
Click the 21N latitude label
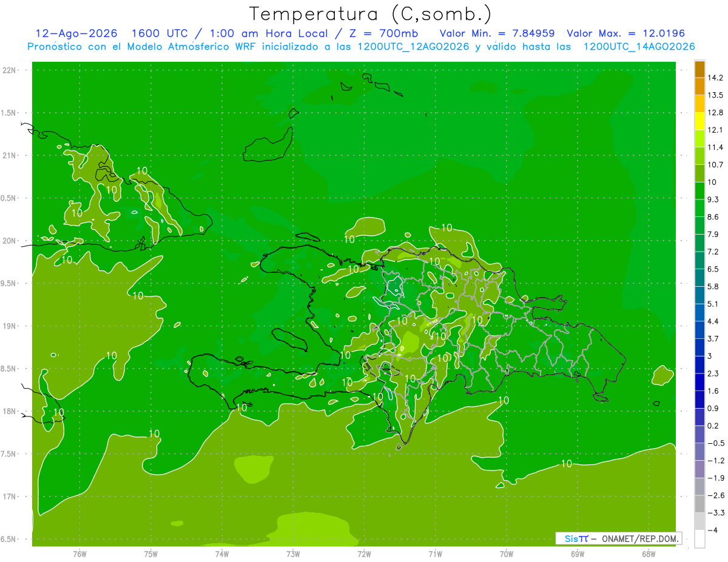tap(10, 155)
